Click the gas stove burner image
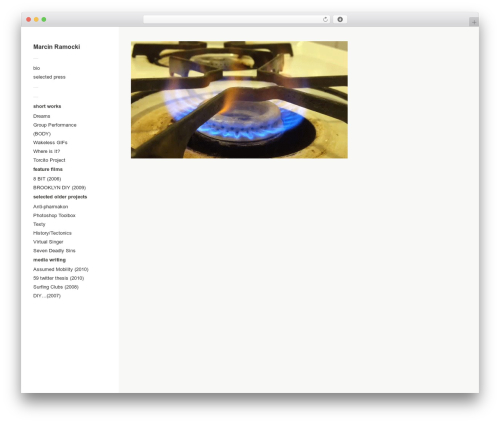Viewport: 500px width, 423px height. (239, 100)
